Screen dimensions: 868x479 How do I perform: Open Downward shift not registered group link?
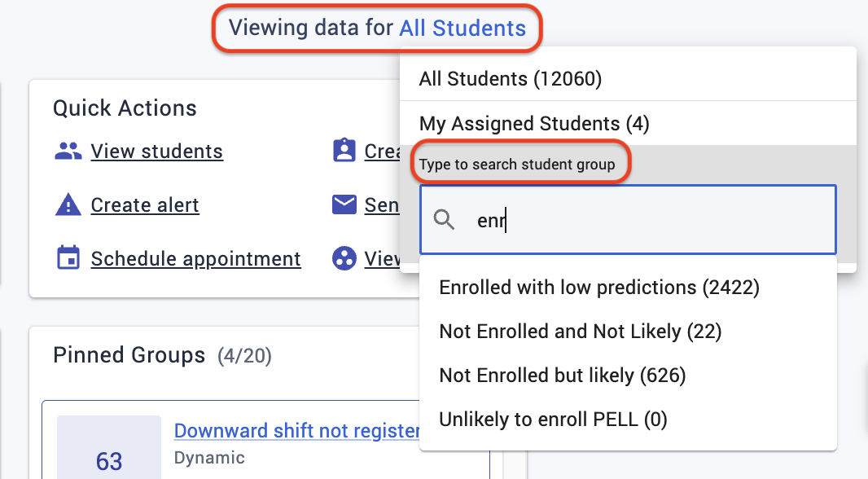[x=296, y=431]
